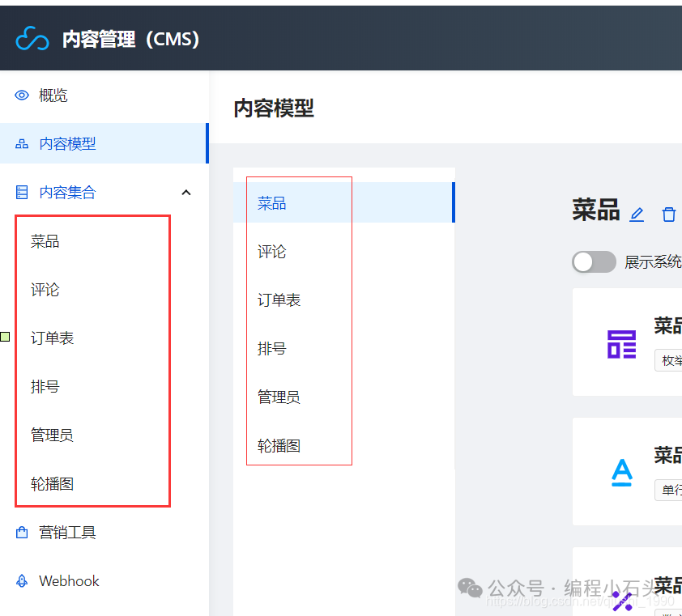The image size is (682, 616).
Task: Click the eye icon beside 概览
Action: pos(22,96)
